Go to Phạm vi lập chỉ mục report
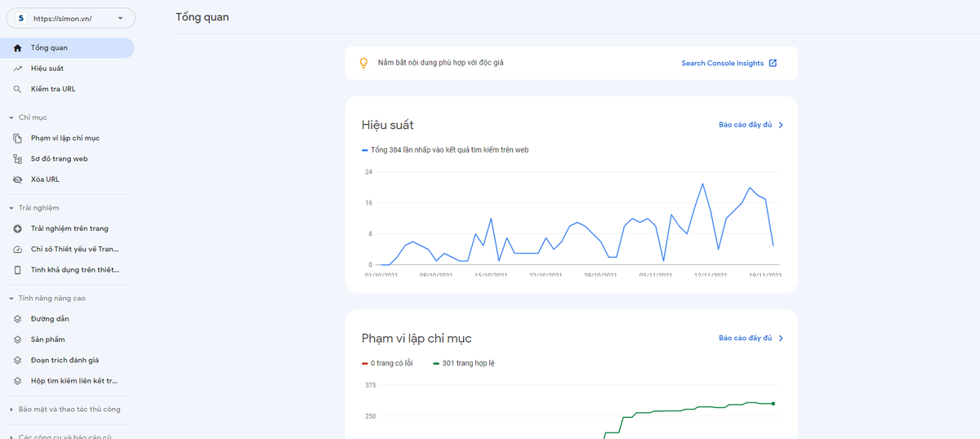980x439 pixels. (67, 139)
